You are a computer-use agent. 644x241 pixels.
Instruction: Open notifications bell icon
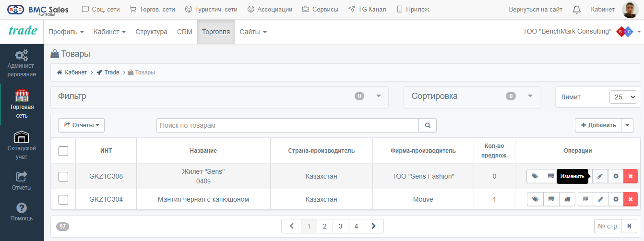(577, 9)
